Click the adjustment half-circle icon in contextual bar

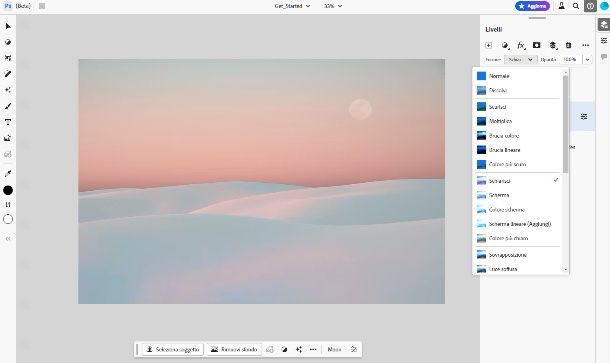point(284,349)
